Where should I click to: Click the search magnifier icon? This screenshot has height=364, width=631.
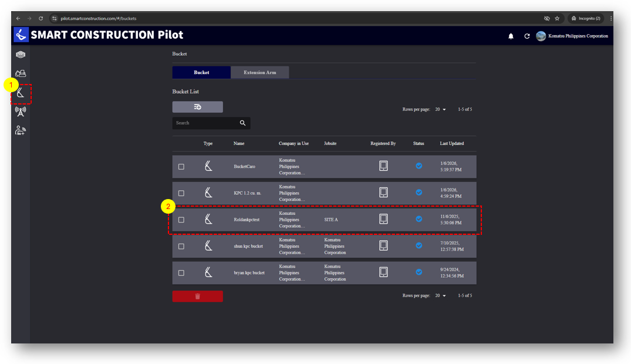[242, 123]
